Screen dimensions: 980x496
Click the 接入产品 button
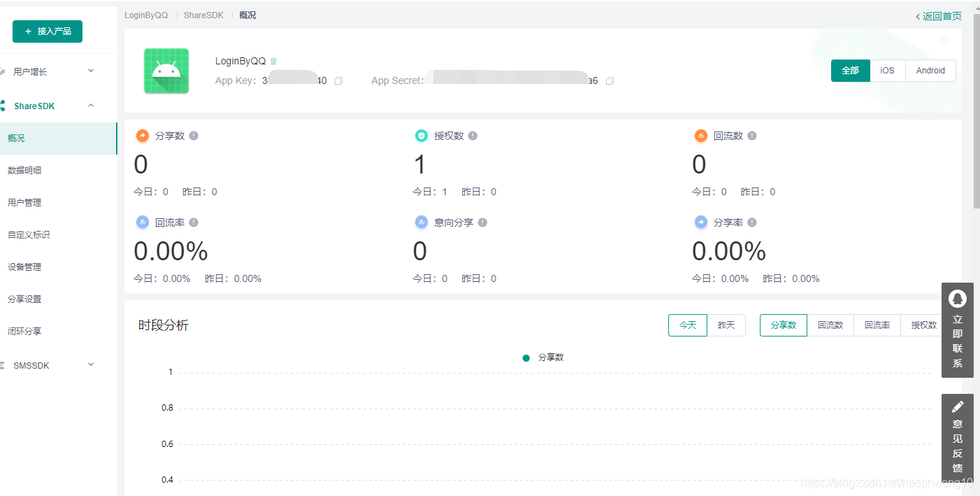click(x=48, y=31)
